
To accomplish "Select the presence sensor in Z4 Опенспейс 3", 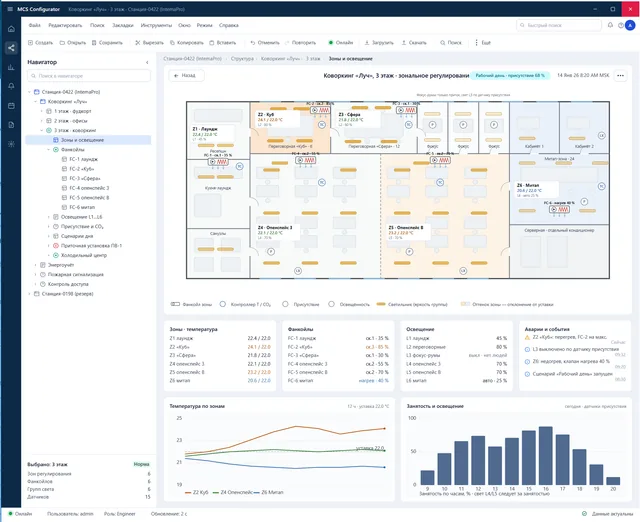I will [x=271, y=252].
